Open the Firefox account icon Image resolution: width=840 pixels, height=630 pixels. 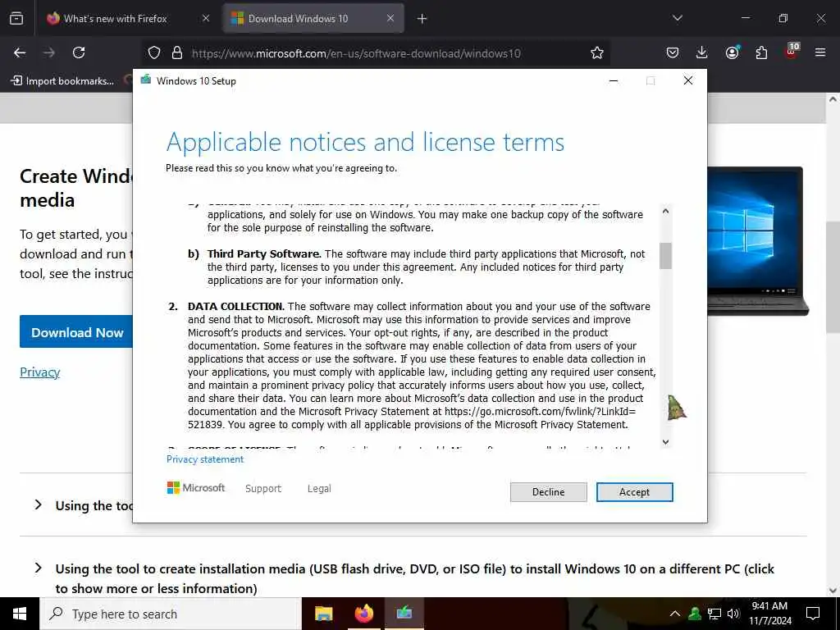[733, 52]
